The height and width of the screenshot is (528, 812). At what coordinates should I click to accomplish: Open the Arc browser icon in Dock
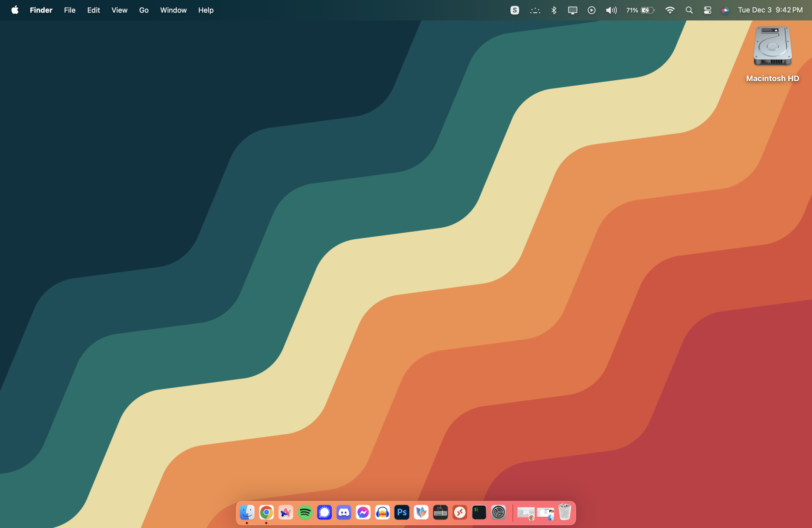(286, 513)
